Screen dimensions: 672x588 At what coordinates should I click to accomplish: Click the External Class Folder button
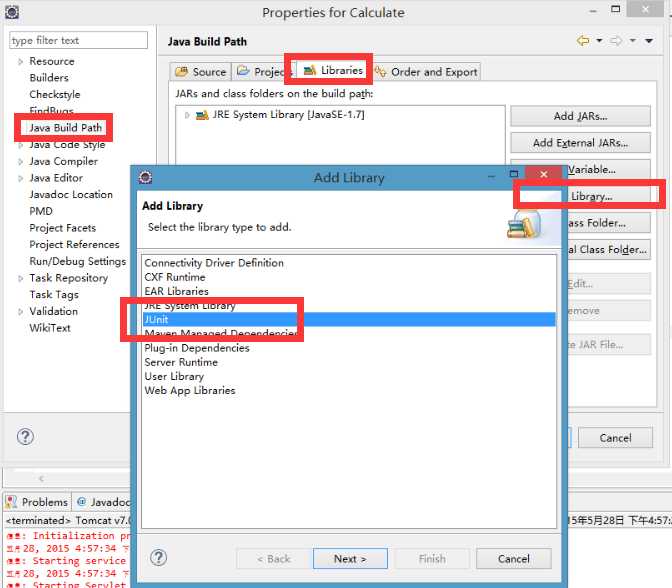[x=609, y=249]
